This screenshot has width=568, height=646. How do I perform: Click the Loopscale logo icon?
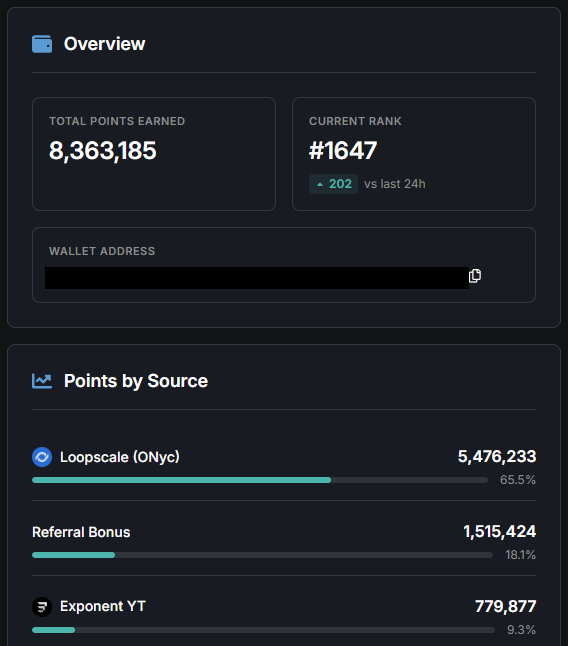point(42,457)
